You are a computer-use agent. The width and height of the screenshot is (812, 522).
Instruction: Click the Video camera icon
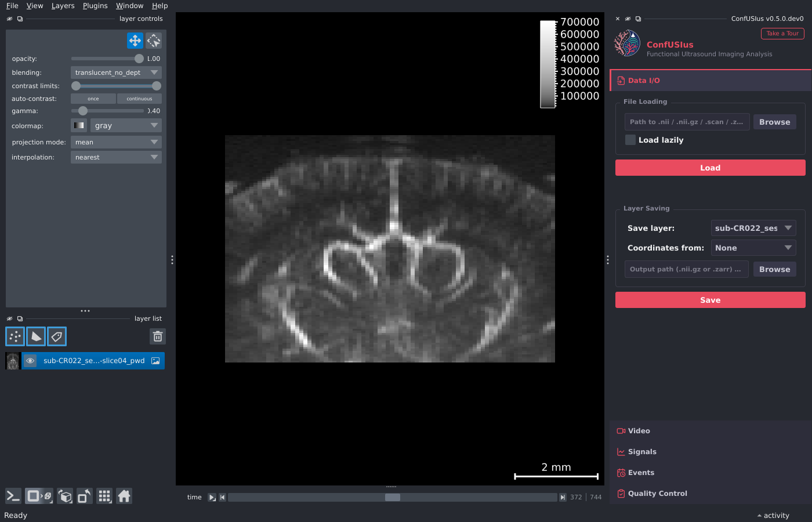pos(621,431)
